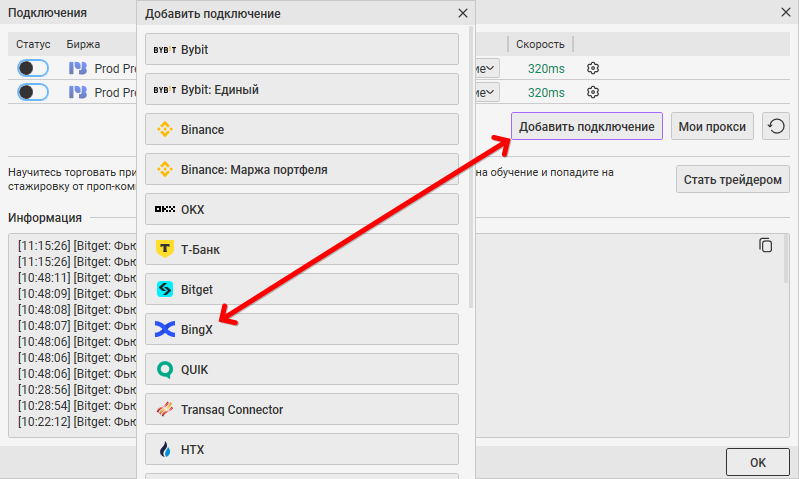Open settings gear for first connection
799x479 pixels.
pyautogui.click(x=593, y=68)
